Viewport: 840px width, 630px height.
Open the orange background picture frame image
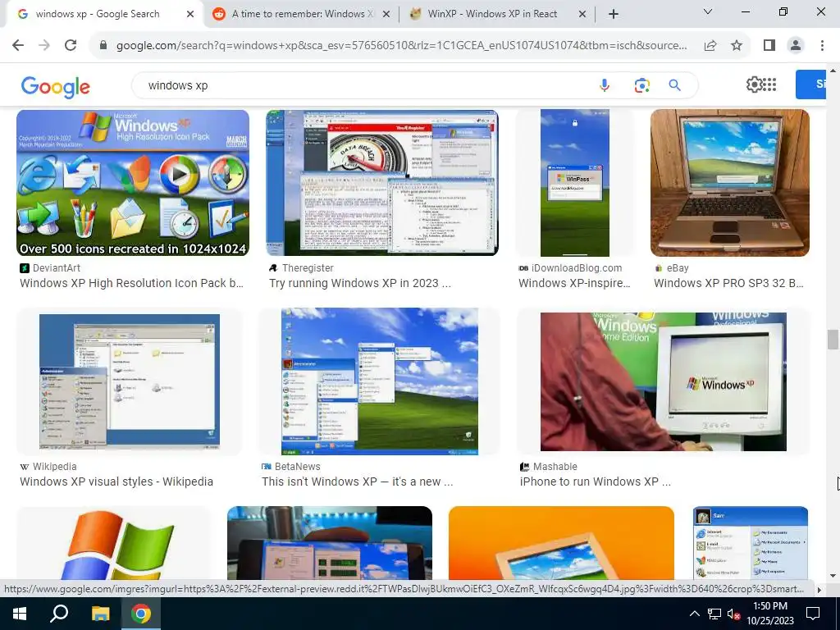(561, 543)
